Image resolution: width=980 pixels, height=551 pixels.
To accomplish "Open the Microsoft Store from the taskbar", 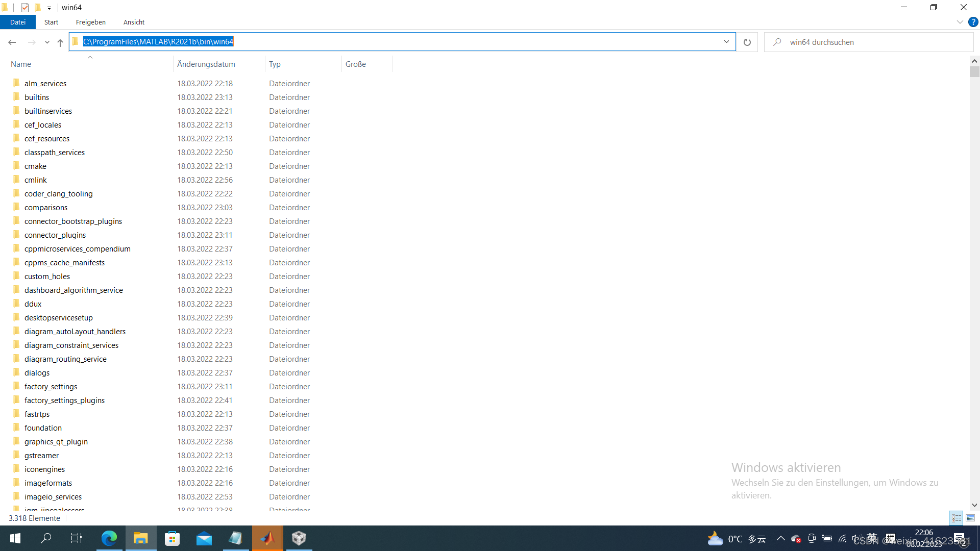I will pos(172,538).
